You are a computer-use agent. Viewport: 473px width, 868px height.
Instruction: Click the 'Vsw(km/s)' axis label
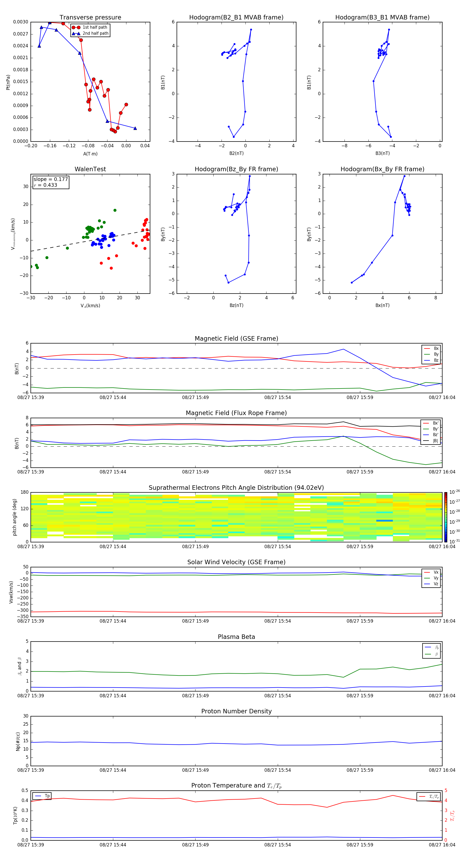click(11, 592)
